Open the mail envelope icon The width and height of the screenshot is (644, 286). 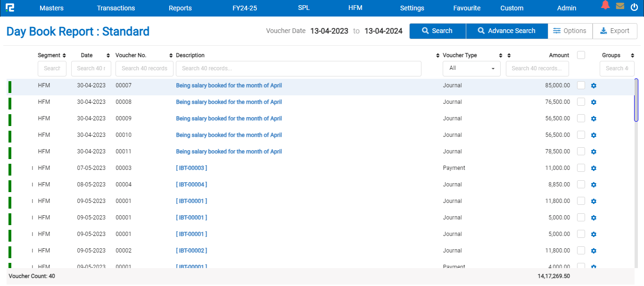pos(620,6)
